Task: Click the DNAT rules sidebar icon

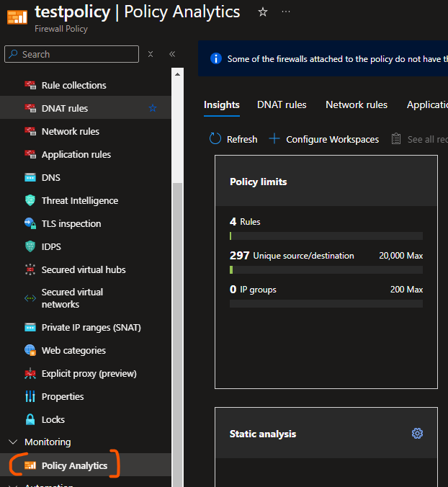Action: (x=30, y=108)
